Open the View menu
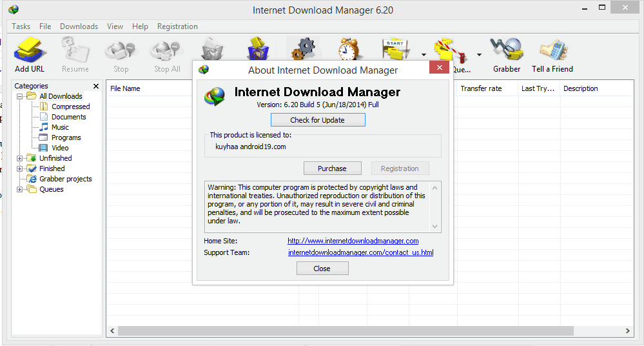Screen dimensions: 644x346 coord(115,26)
